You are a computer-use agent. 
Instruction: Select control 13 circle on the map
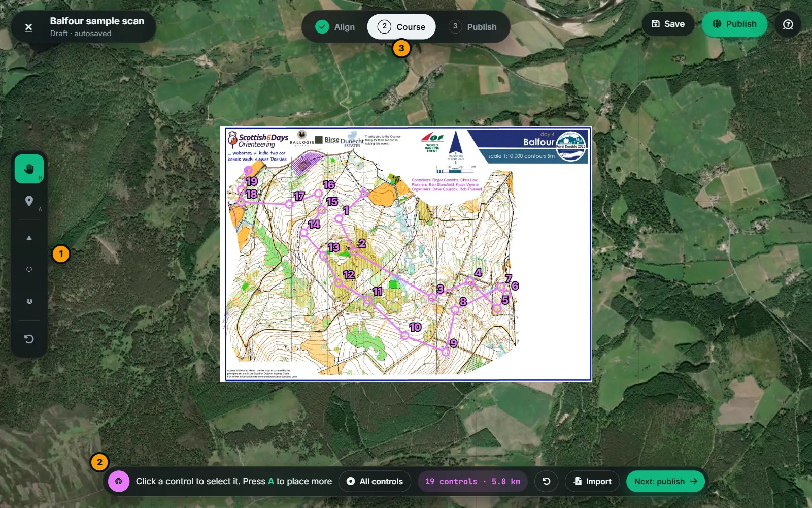click(x=324, y=256)
